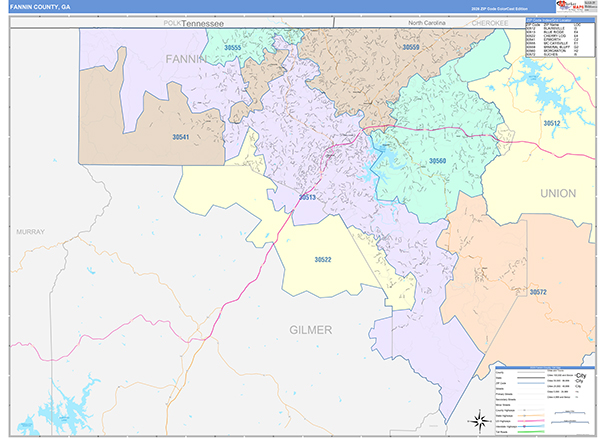The width and height of the screenshot is (600, 438).
Task: Click the North Carolina state label
Action: [x=427, y=23]
